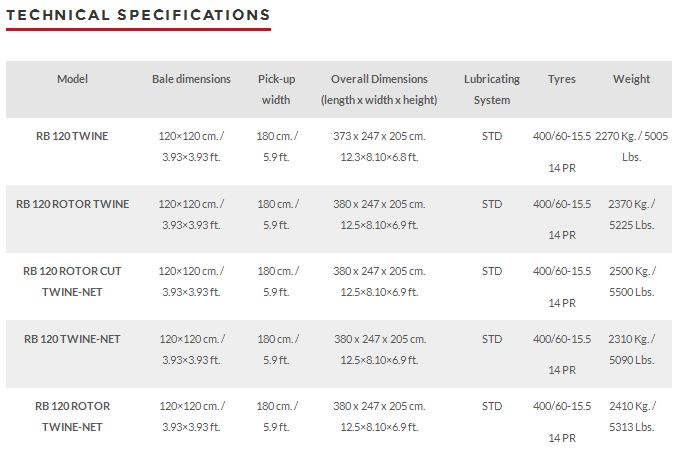Select the RB 120 ROTOR TWINE-NET model name
673x450 pixels.
73,416
